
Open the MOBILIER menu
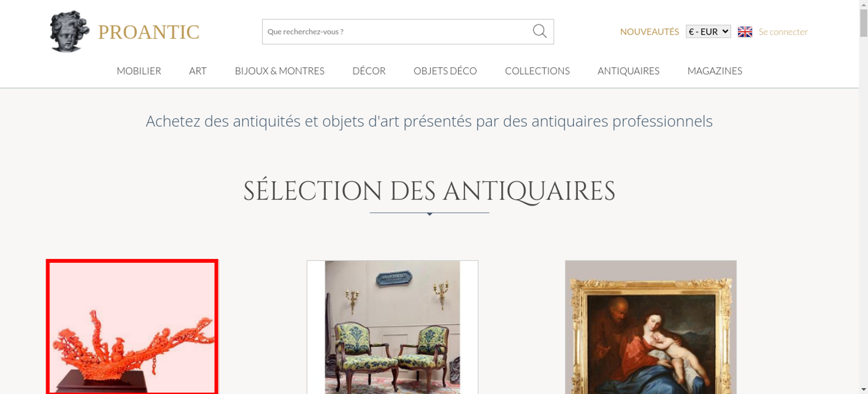pyautogui.click(x=139, y=71)
